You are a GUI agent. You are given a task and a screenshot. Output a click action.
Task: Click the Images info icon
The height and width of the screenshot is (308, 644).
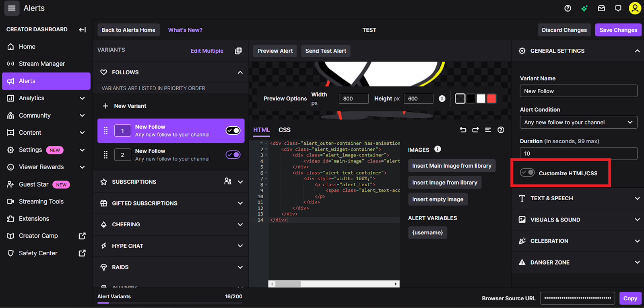[x=438, y=149]
